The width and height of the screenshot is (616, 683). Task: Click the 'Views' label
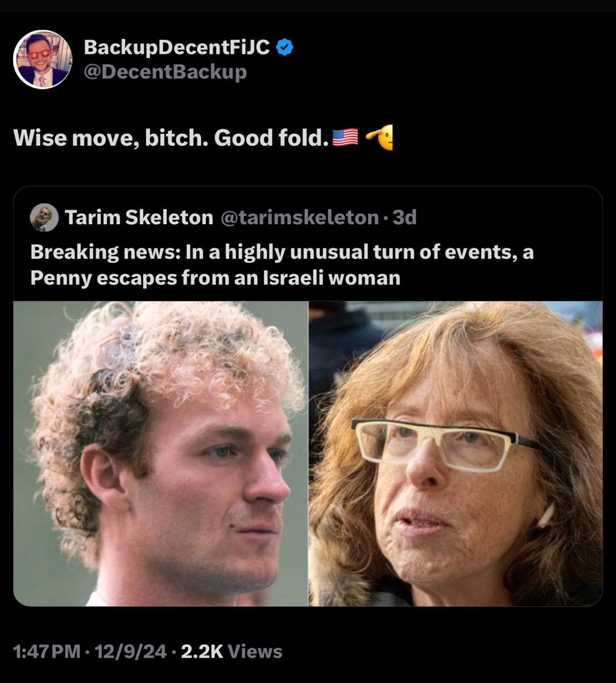pos(255,651)
